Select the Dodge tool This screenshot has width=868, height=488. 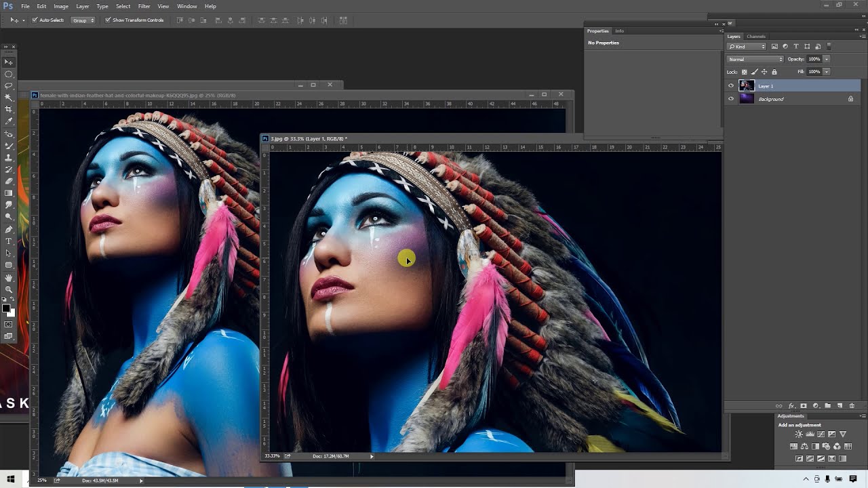click(9, 216)
